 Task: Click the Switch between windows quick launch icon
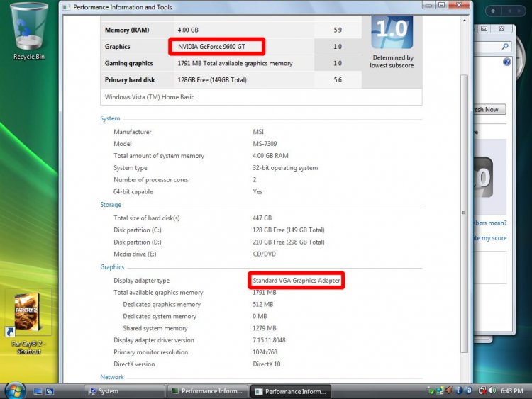(50, 391)
